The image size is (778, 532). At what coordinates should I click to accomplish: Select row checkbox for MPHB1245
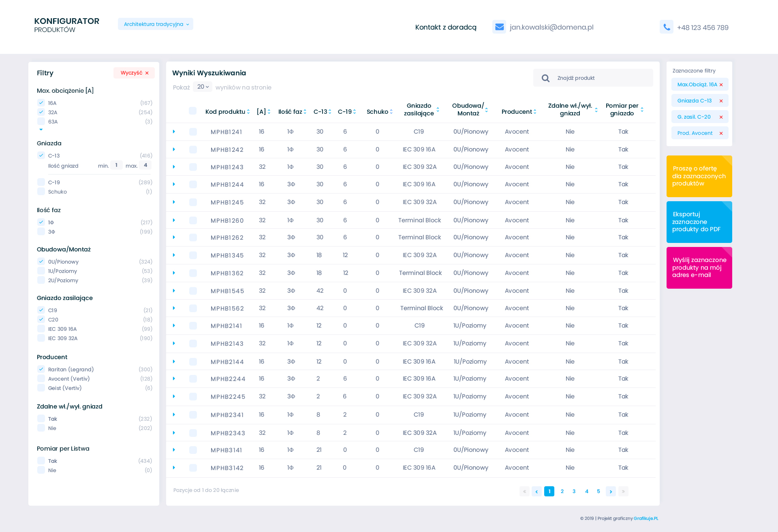click(x=193, y=202)
